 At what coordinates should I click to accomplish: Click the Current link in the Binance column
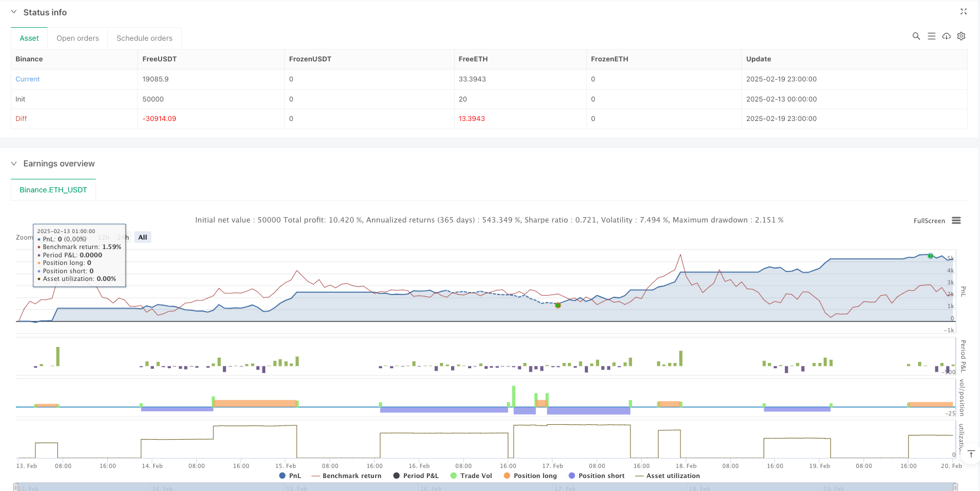28,79
